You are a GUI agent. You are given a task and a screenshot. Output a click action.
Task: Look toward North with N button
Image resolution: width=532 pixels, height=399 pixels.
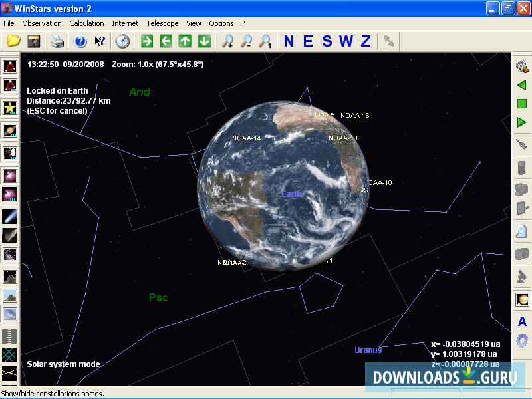pyautogui.click(x=289, y=41)
